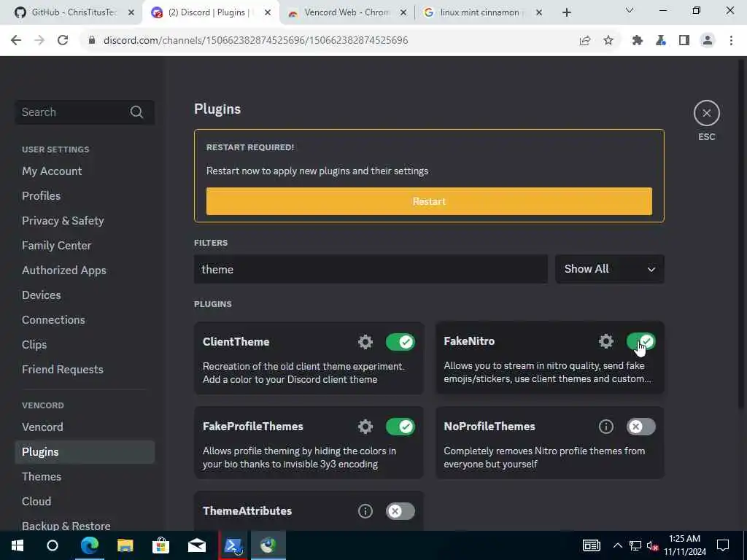Screen dimensions: 747x560
Task: Open Vencord Cloud section
Action: pyautogui.click(x=36, y=501)
